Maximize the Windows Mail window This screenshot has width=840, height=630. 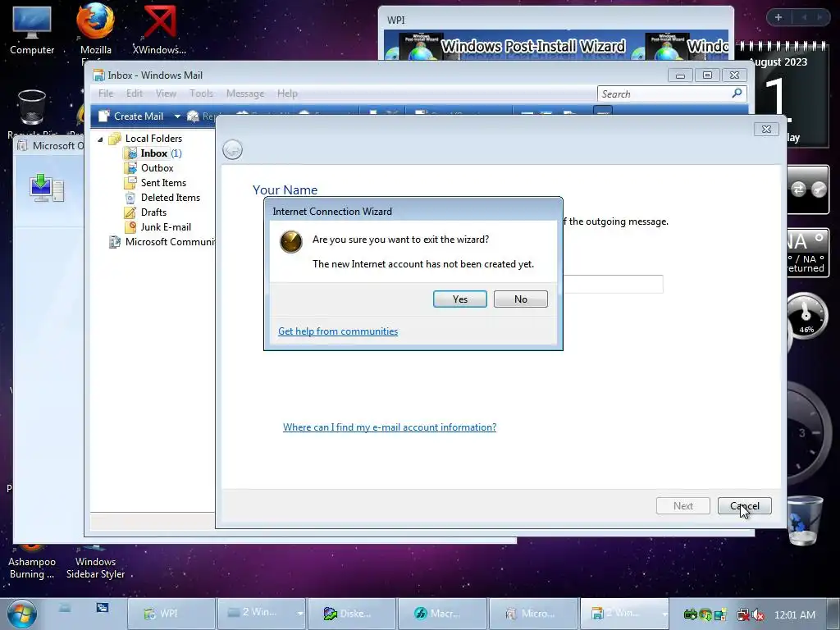tap(707, 75)
